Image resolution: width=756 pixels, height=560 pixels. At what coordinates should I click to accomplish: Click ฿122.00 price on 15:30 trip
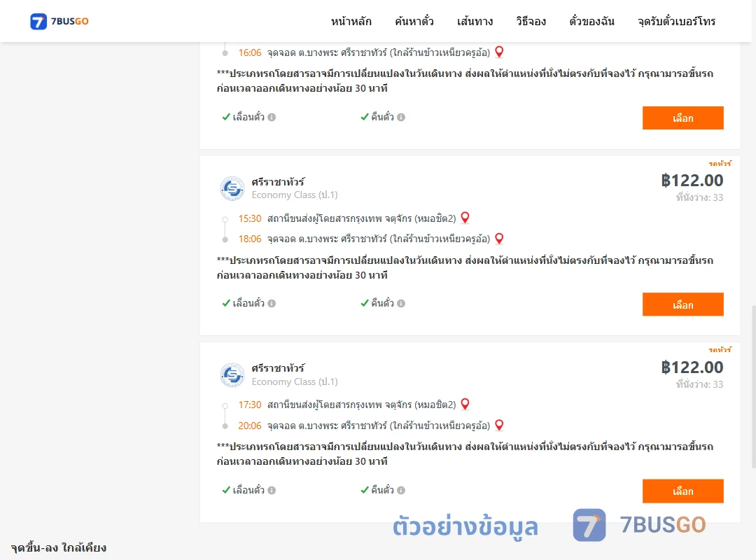tap(692, 181)
